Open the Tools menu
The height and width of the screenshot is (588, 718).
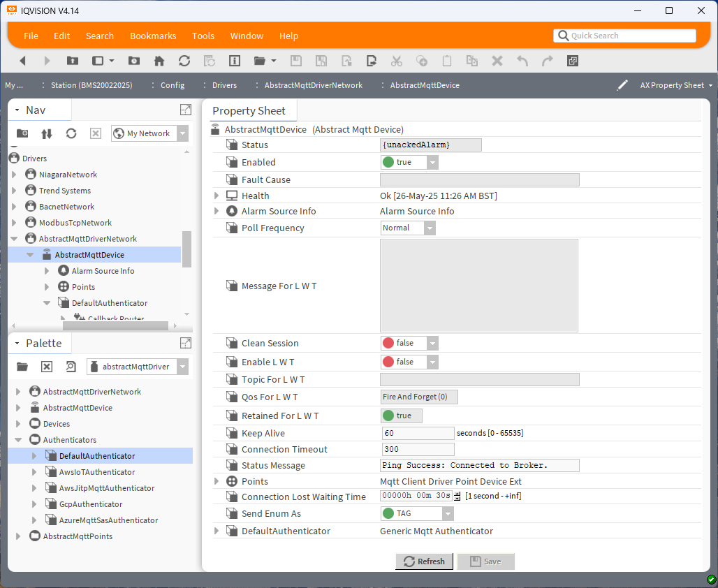[203, 36]
